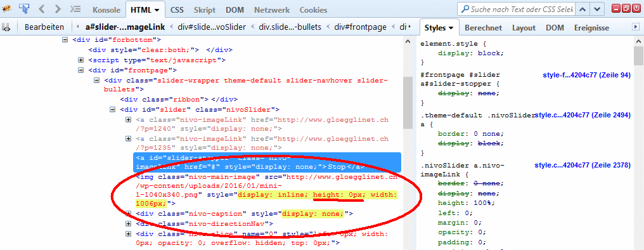Image resolution: width=644 pixels, height=250 pixels.
Task: Expand the nivo-imageLink ?p=1235 anchor node
Action: [x=129, y=139]
